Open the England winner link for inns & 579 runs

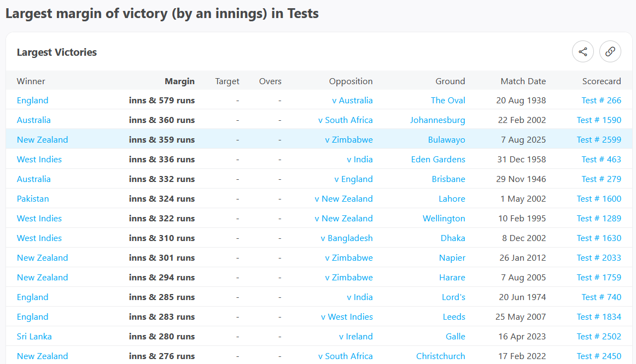[x=32, y=101]
